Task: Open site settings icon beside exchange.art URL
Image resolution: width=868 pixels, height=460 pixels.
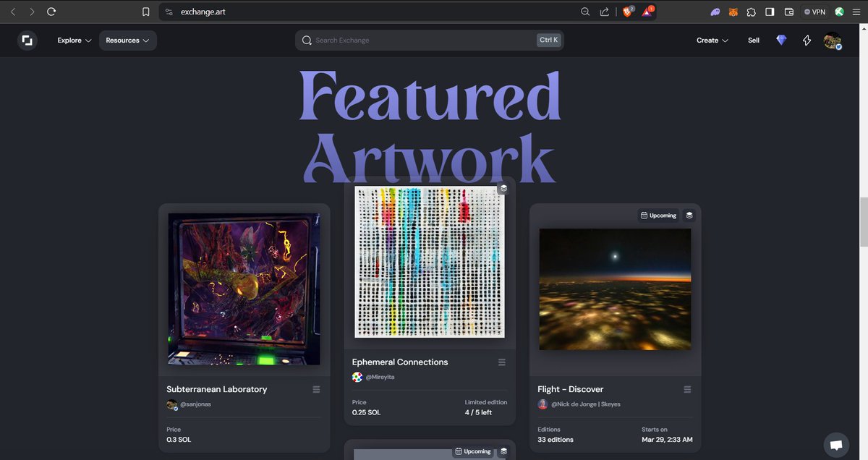Action: tap(169, 12)
